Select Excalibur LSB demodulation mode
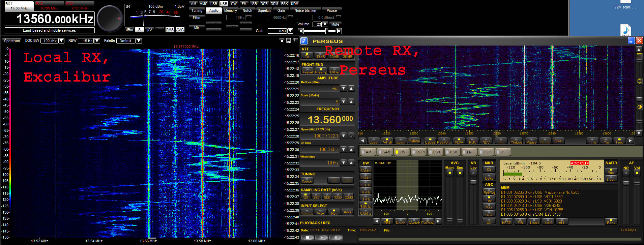The image size is (644, 245). pyautogui.click(x=214, y=4)
